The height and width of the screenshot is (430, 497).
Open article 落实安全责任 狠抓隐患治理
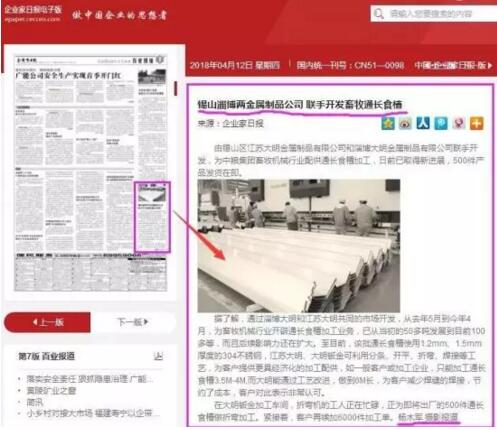[x=90, y=379]
